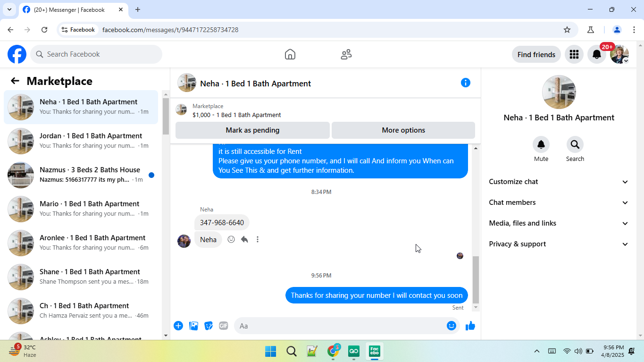644x362 pixels.
Task: Click the large apartment thumbnail in right panel
Action: point(559,92)
